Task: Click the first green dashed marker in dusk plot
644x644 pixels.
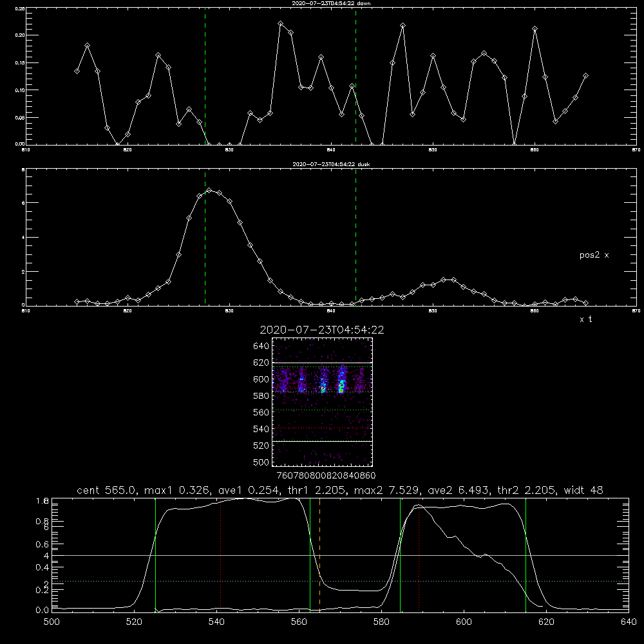Action: tap(205, 237)
